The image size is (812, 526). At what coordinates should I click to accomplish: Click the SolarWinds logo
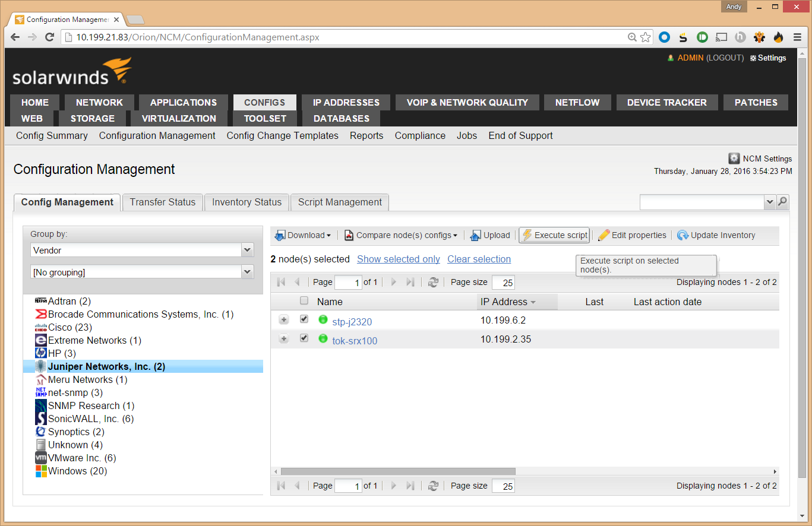coord(72,72)
